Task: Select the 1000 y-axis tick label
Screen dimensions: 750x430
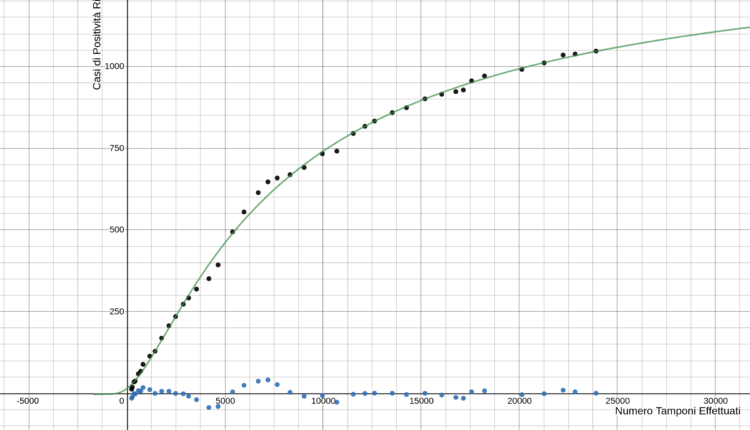Action: pyautogui.click(x=111, y=66)
